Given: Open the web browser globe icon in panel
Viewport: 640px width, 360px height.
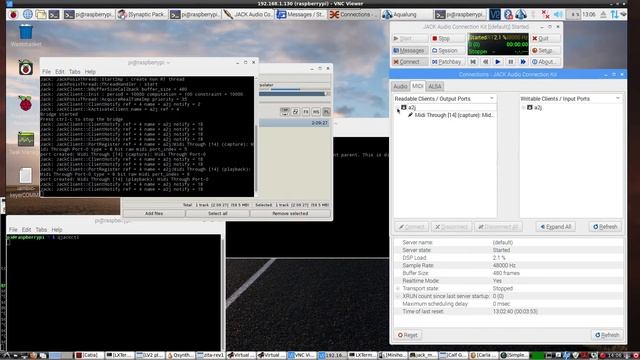Looking at the screenshot, I should (27, 15).
